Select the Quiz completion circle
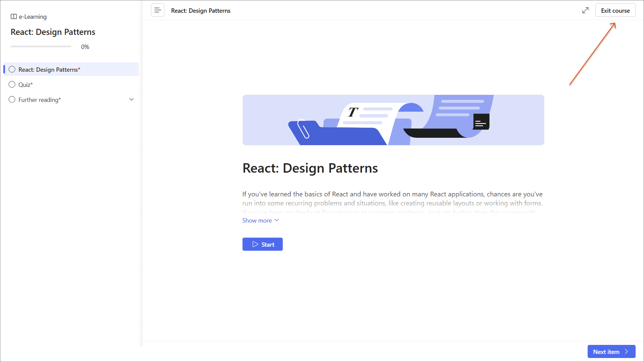This screenshot has width=644, height=362. [x=12, y=84]
